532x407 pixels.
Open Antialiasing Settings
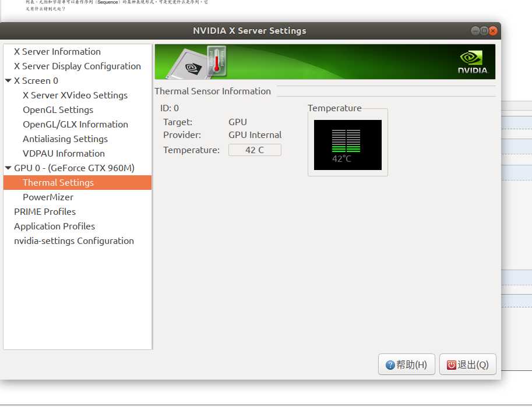(65, 139)
